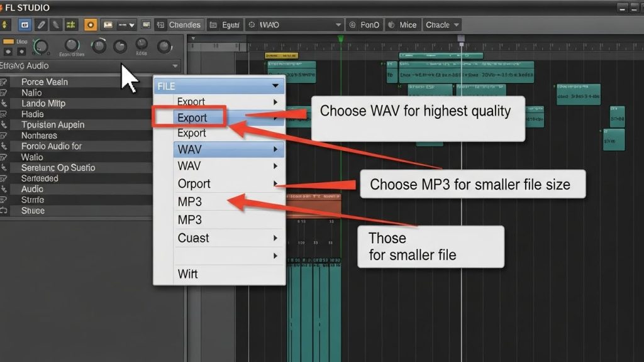Viewport: 644px width, 362px height.
Task: Toggle the Uloo orange switch in the channel rack
Action: (x=9, y=41)
